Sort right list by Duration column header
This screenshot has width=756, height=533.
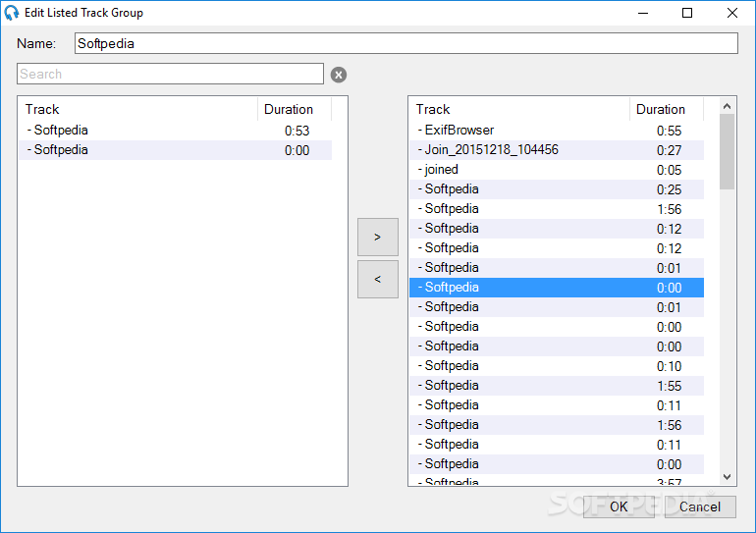click(667, 109)
